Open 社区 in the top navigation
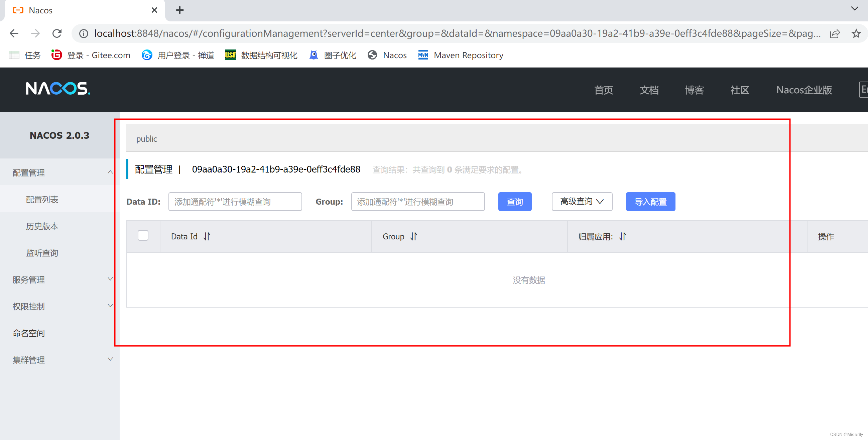868x440 pixels. [x=740, y=90]
